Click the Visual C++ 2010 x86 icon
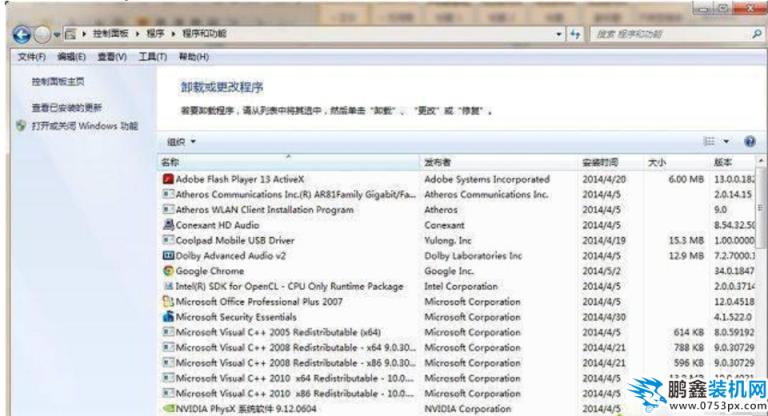Screen dimensions: 768x416 (168, 393)
